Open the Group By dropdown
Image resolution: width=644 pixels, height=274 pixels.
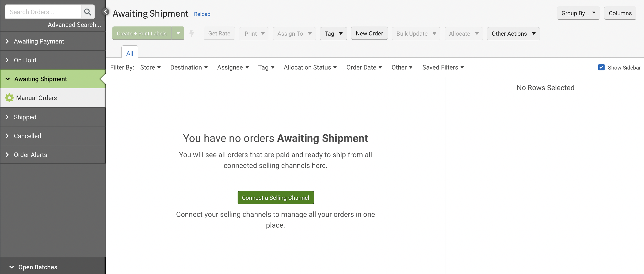(x=578, y=13)
